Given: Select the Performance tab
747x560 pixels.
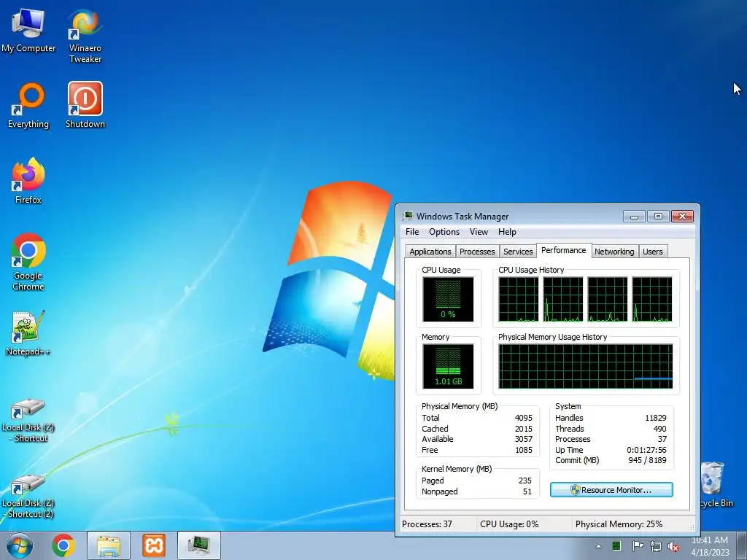Looking at the screenshot, I should (x=564, y=251).
